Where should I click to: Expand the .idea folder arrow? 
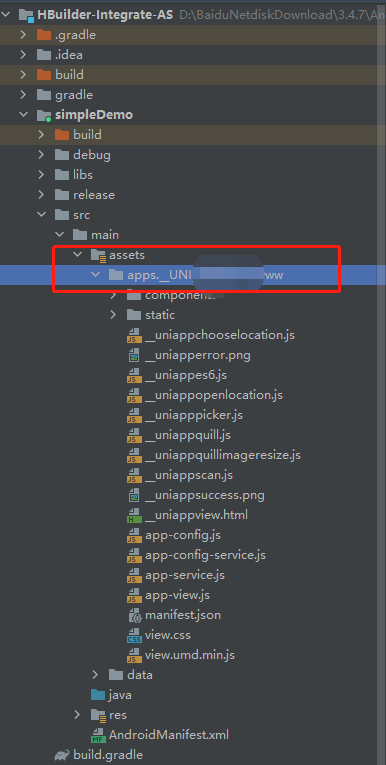(x=23, y=55)
